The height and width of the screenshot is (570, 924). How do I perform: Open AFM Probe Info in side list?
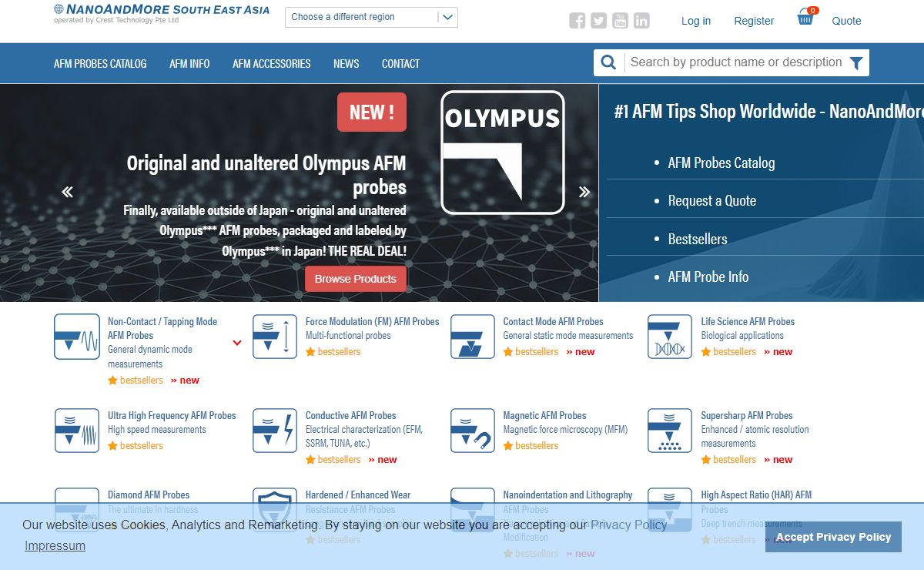[708, 277]
